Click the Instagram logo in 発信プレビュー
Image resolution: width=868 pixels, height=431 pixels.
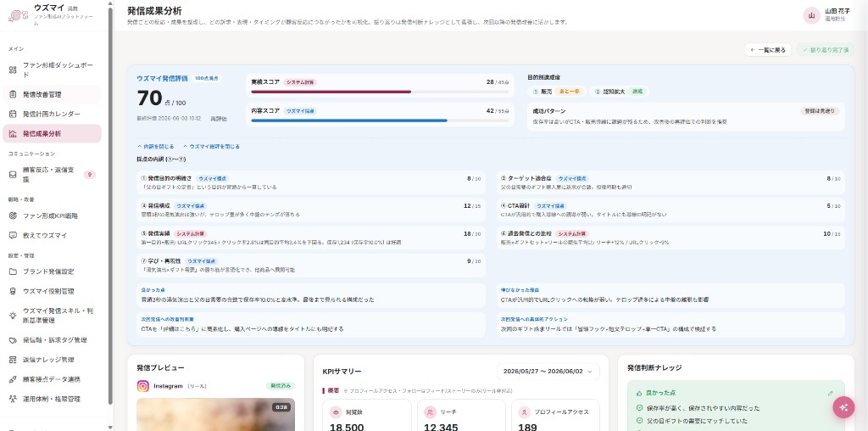pos(142,386)
